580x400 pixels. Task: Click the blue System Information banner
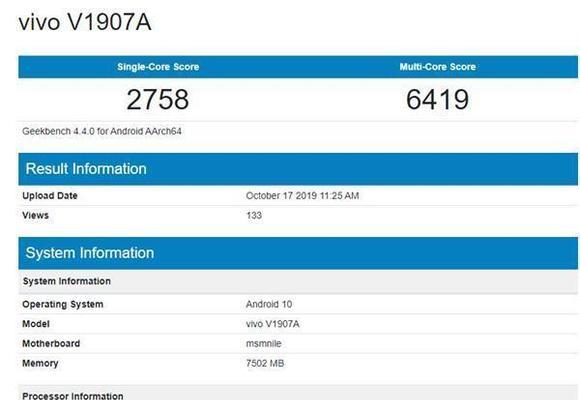point(298,253)
